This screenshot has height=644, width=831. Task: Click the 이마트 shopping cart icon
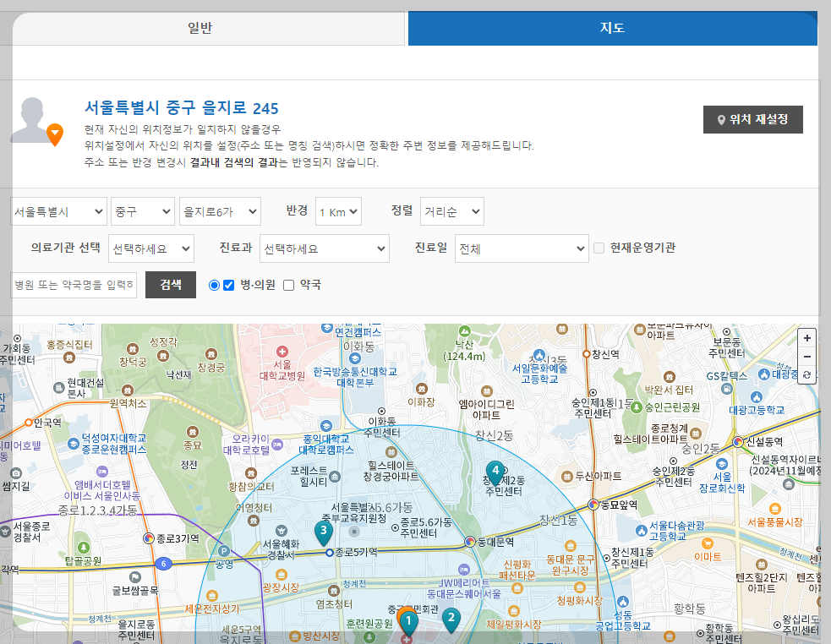[x=707, y=543]
